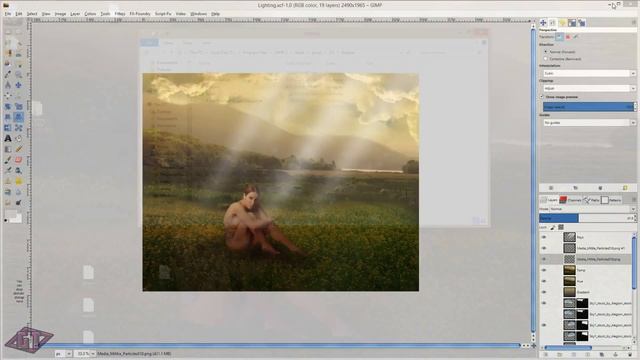
Task: Hide the Temp layer
Action: pos(544,270)
